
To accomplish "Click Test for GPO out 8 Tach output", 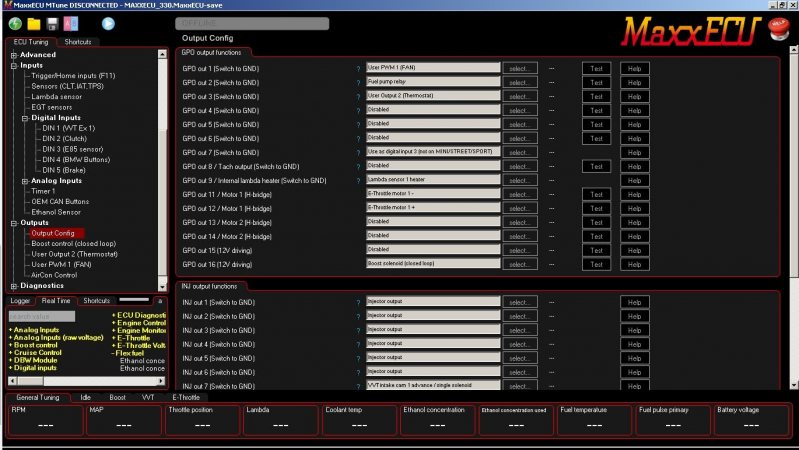I will 596,167.
